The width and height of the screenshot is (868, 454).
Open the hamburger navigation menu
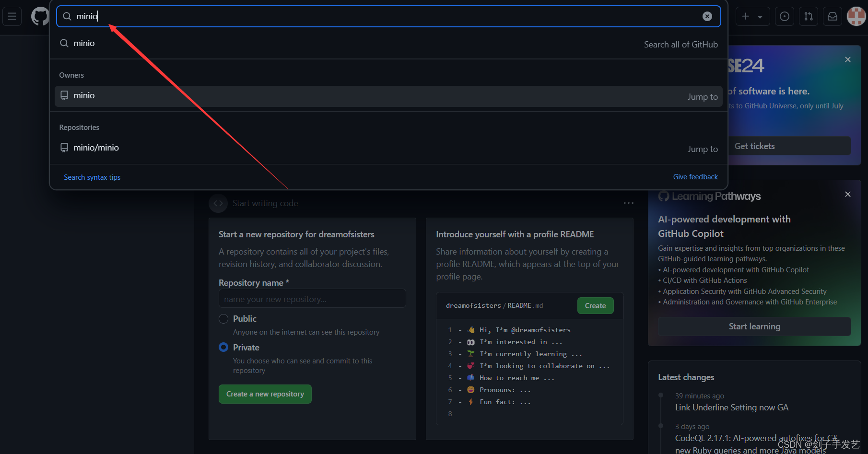coord(12,16)
